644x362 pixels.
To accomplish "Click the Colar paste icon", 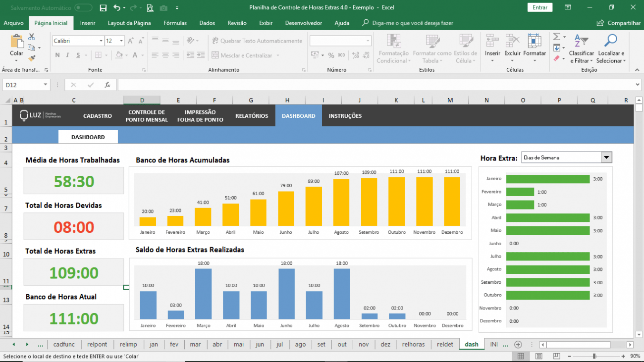I will coord(17,42).
